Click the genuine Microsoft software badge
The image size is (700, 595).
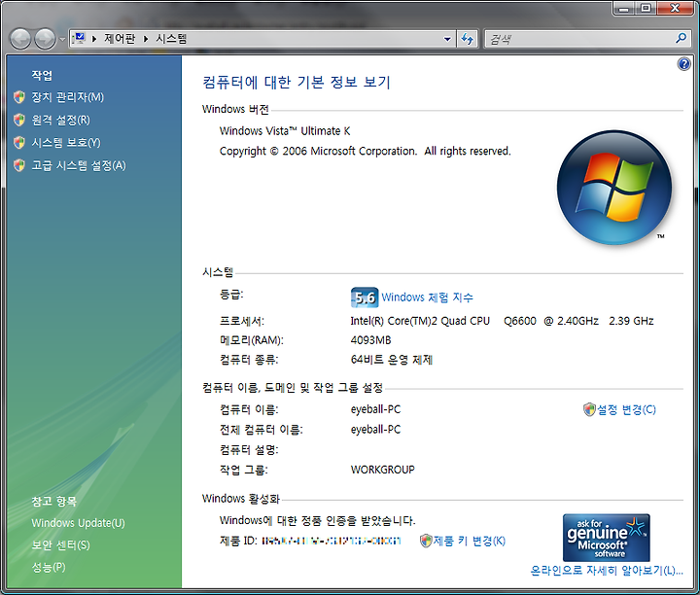coord(607,538)
